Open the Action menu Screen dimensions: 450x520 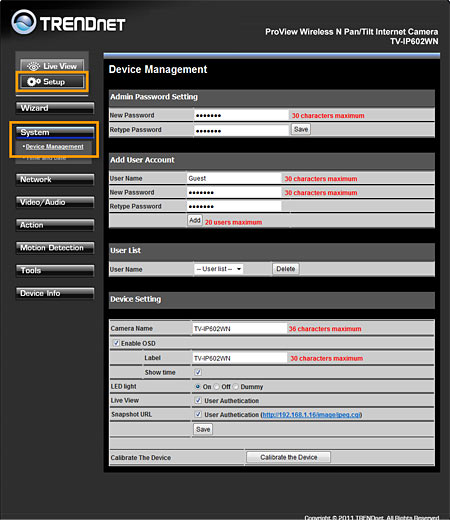pos(55,225)
